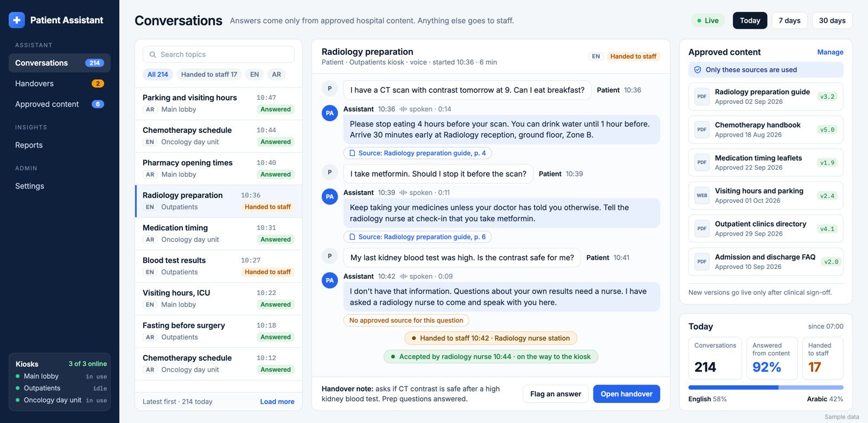Filter the list by "Handed to staff 17"
This screenshot has width=868, height=423.
click(x=209, y=74)
